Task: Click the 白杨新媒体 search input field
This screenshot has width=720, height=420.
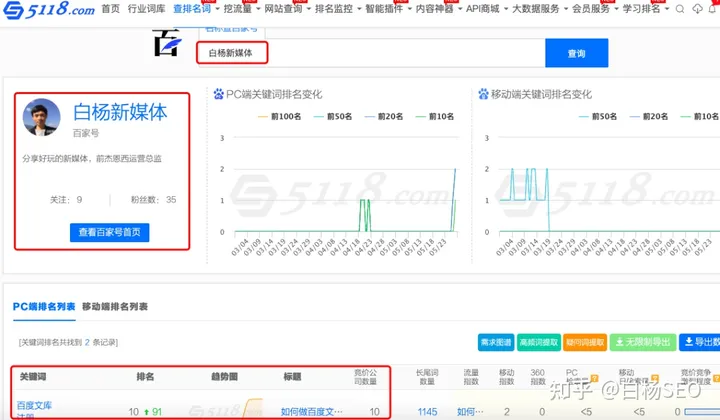Action: pos(371,53)
